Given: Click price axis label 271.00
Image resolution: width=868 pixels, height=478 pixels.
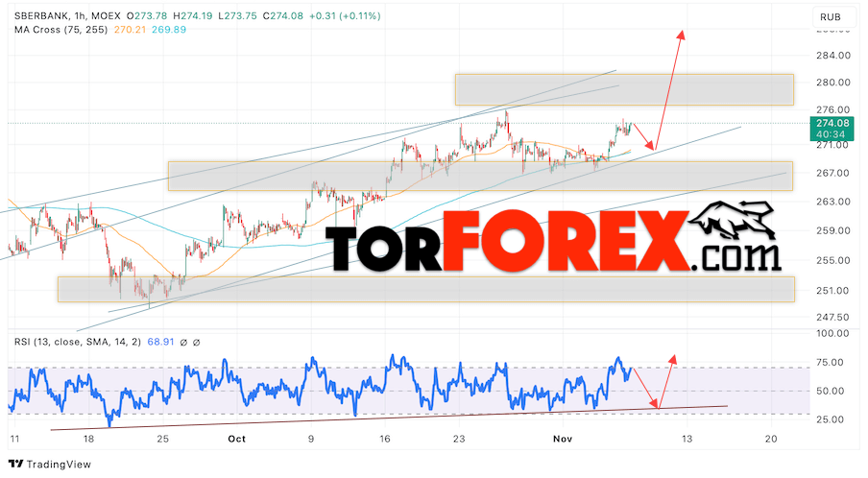Looking at the screenshot, I should [833, 145].
